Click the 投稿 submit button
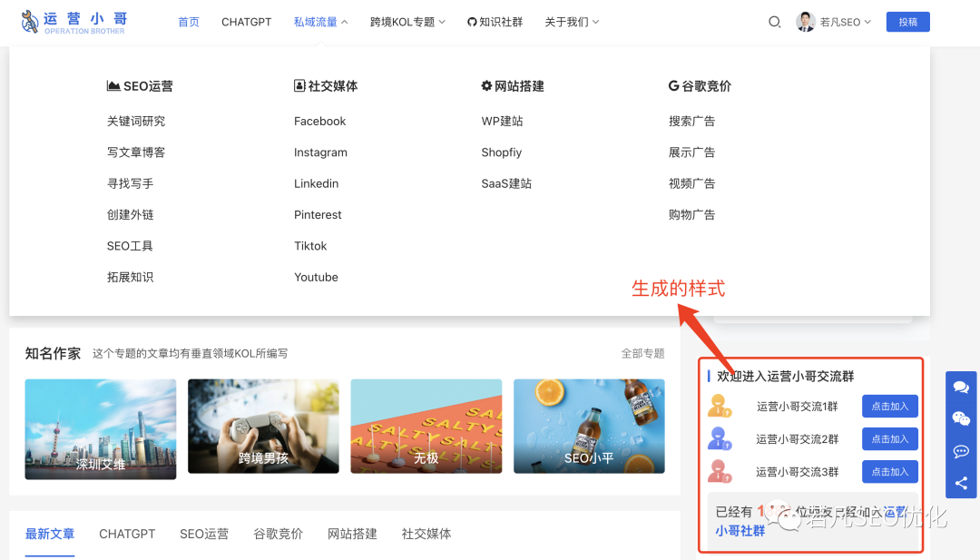The image size is (980, 560). click(x=907, y=22)
